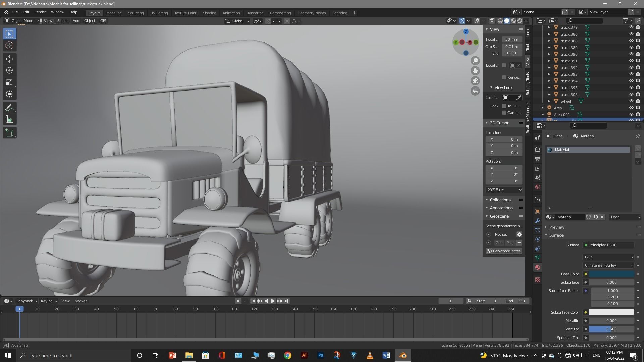Screen dimensions: 644x362
Task: Open Photoshop from taskbar
Action: click(321, 355)
